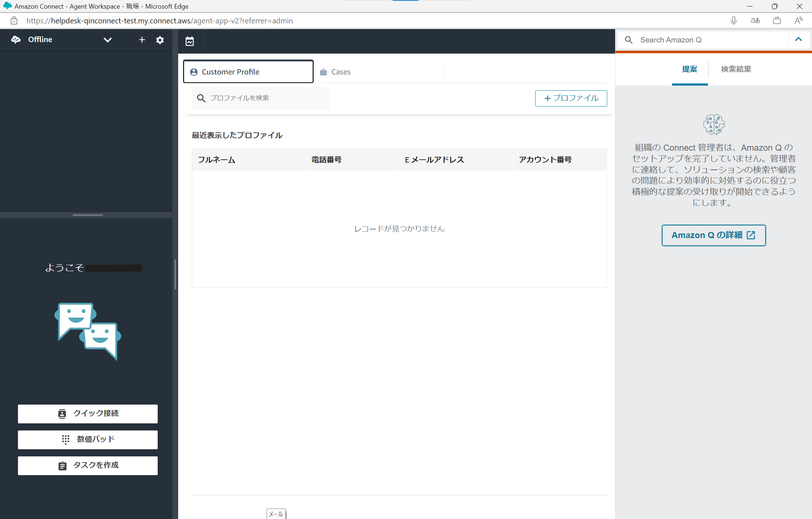Click the プロファイルを検索 search field
This screenshot has width=812, height=519.
261,98
